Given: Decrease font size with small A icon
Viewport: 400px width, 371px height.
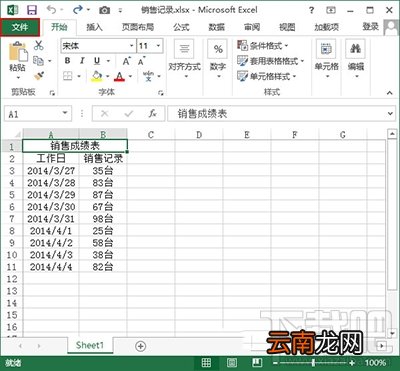Looking at the screenshot, I should click(x=142, y=61).
